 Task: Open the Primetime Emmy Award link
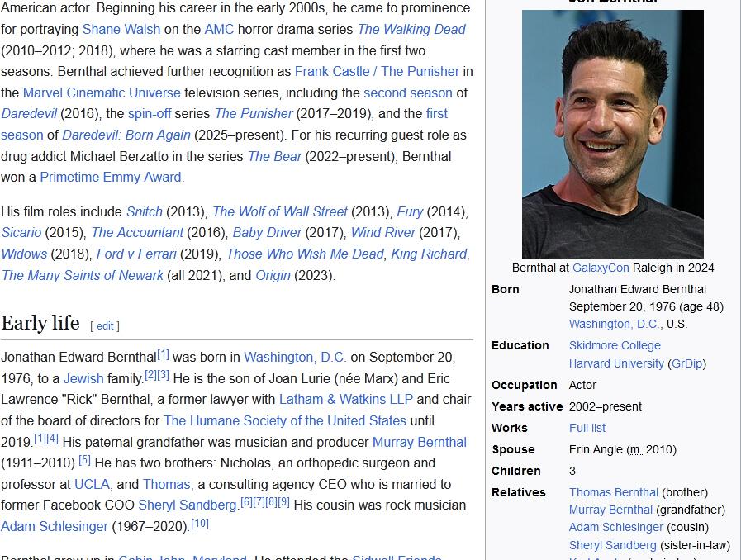click(x=111, y=177)
